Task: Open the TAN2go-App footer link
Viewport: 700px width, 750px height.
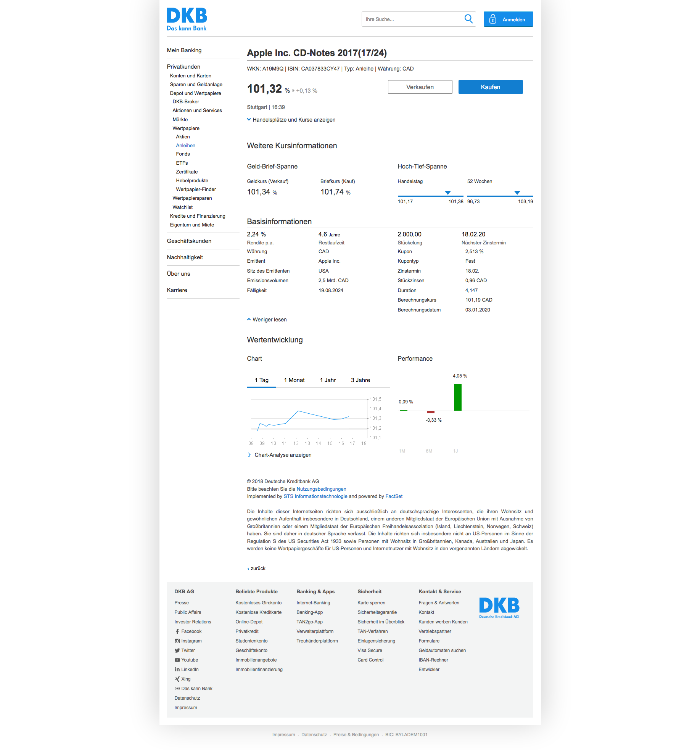Action: 309,622
